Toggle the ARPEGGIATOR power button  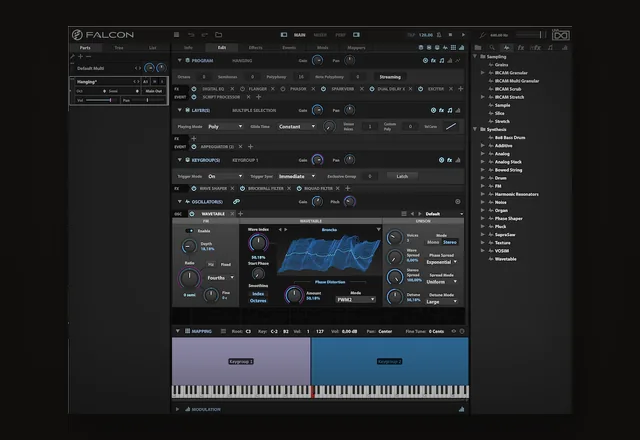tap(194, 147)
